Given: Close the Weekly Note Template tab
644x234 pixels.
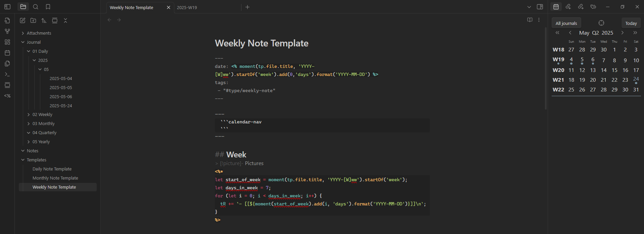Looking at the screenshot, I should (169, 7).
